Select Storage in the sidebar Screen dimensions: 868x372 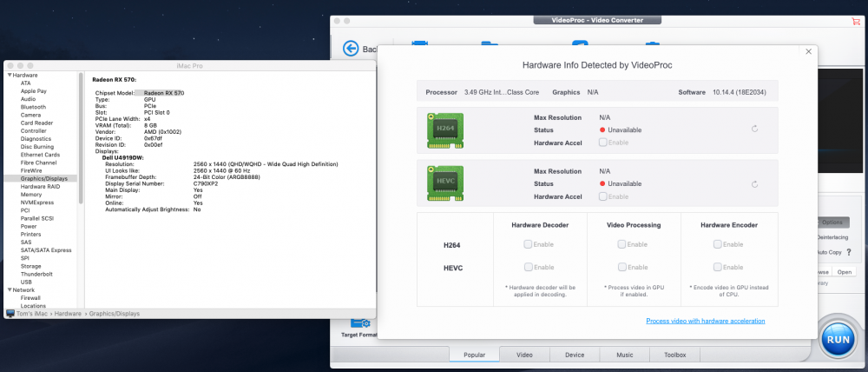(x=31, y=266)
